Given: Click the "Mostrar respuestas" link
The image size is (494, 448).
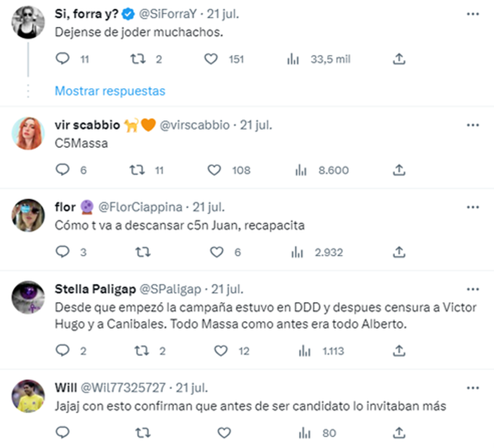Looking at the screenshot, I should click(110, 91).
